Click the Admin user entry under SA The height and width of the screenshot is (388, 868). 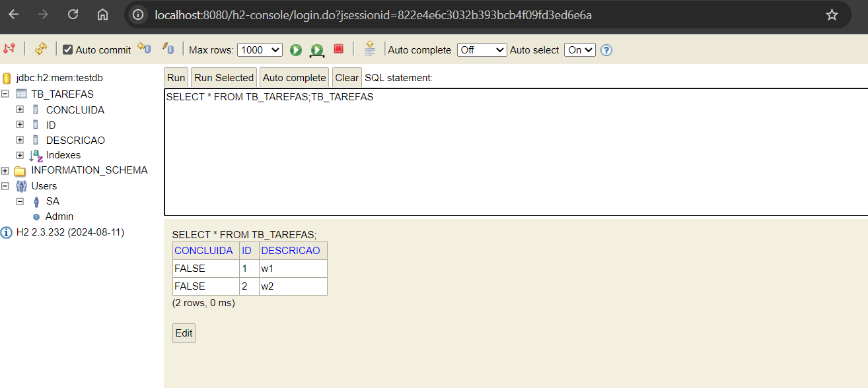[x=59, y=216]
